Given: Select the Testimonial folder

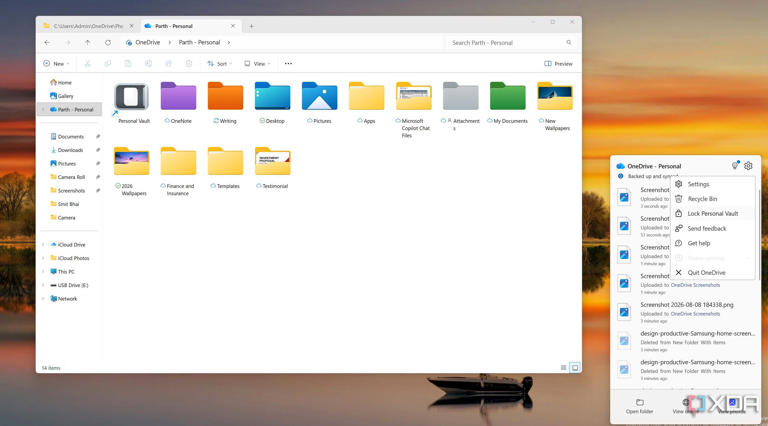Looking at the screenshot, I should [272, 167].
